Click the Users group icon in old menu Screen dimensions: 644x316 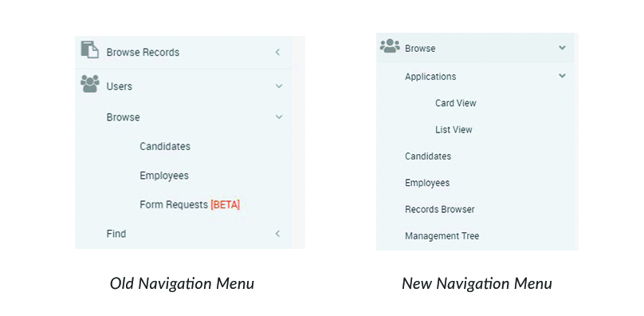90,84
